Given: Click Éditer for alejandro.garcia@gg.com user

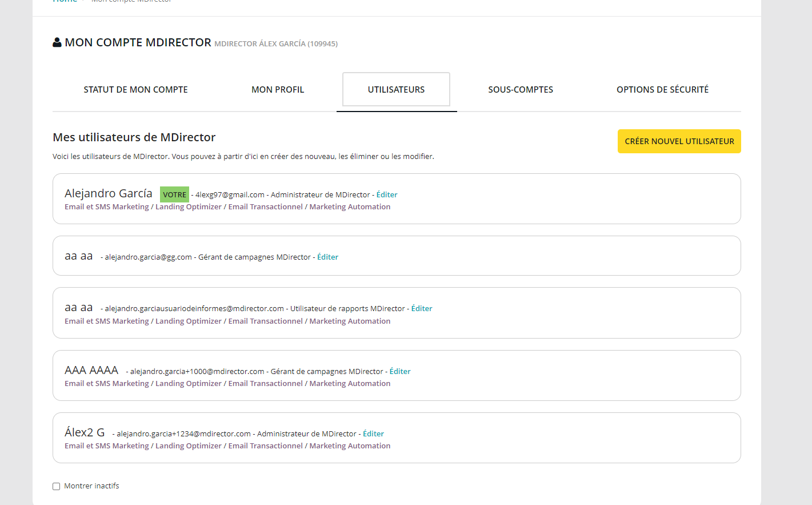Looking at the screenshot, I should pyautogui.click(x=327, y=257).
